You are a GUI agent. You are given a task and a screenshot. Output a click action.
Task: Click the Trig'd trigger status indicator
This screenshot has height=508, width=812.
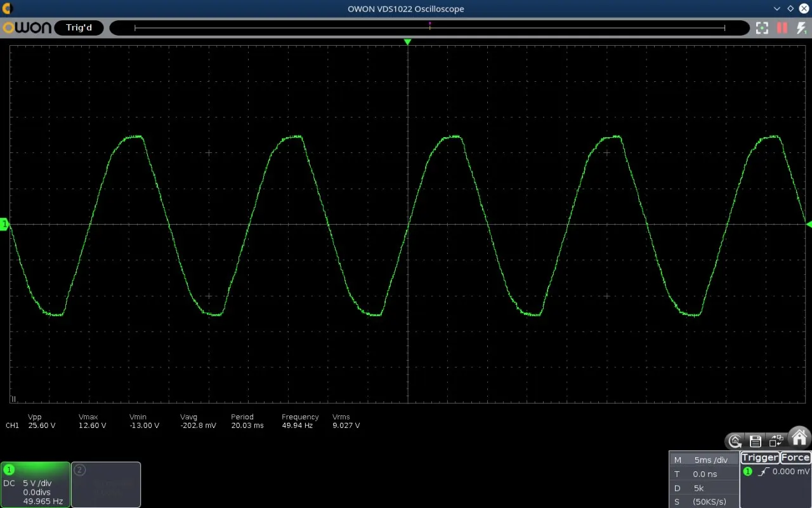[79, 28]
